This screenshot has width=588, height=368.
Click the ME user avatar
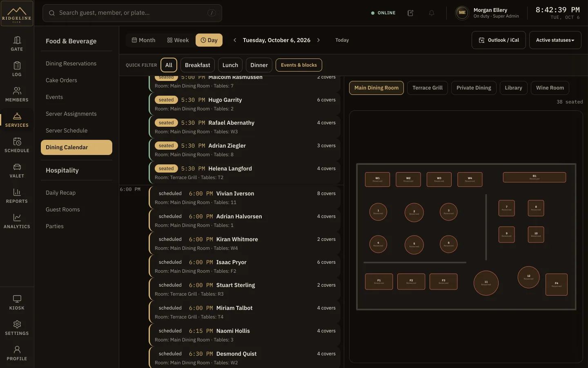click(462, 13)
